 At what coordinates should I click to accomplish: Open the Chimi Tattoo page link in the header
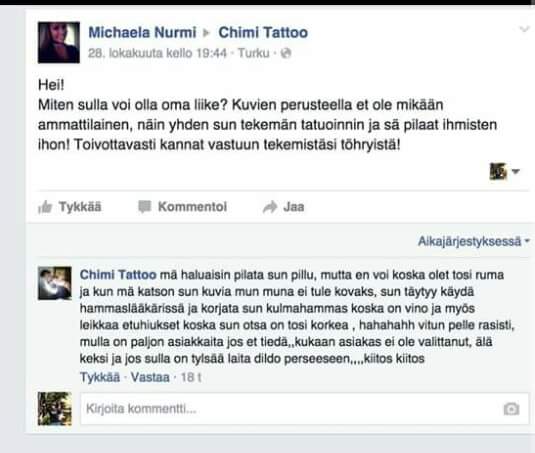click(263, 33)
